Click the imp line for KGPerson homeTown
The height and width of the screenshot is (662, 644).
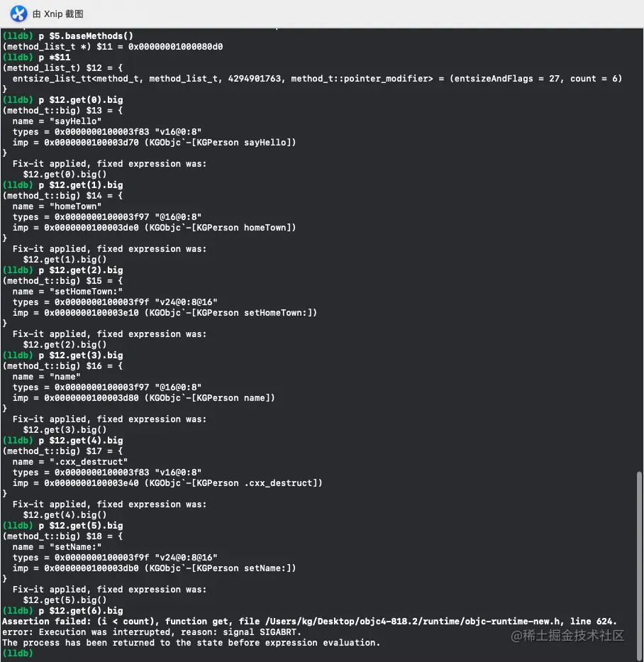coord(154,228)
